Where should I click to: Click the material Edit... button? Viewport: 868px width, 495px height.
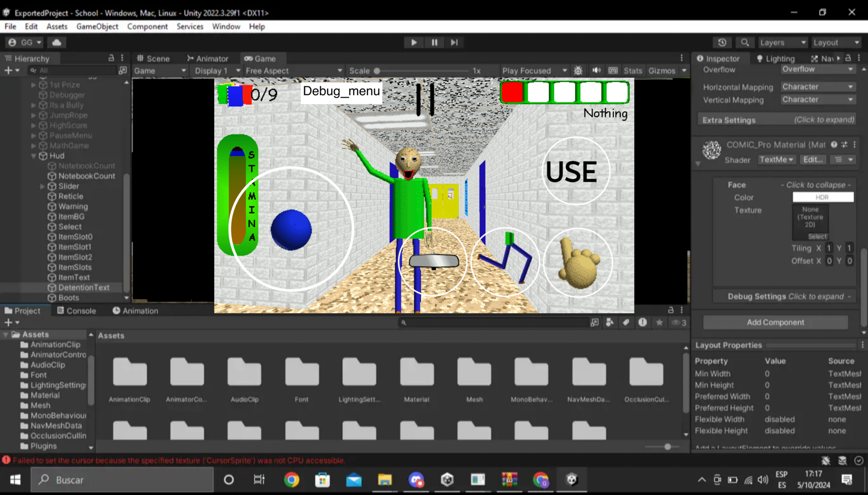tap(812, 160)
